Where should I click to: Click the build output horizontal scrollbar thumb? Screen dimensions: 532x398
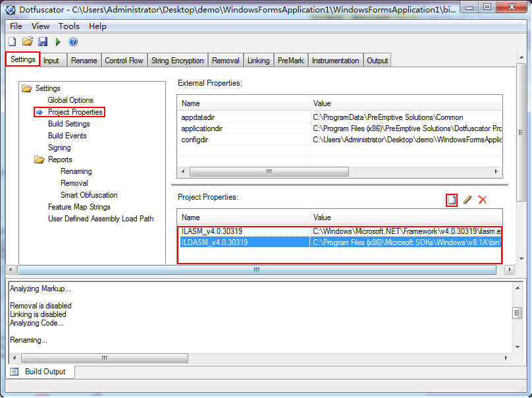(105, 358)
